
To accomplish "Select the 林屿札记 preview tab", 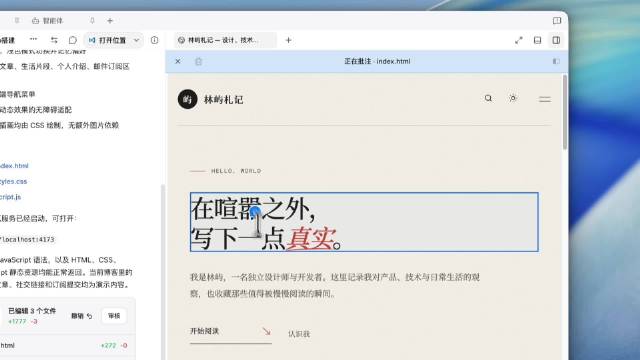I will tap(224, 40).
